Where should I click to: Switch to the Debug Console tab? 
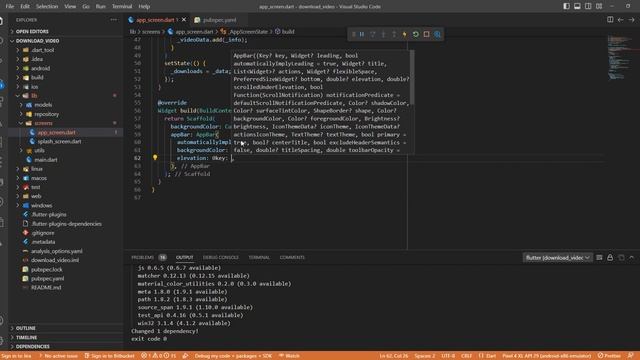point(221,258)
